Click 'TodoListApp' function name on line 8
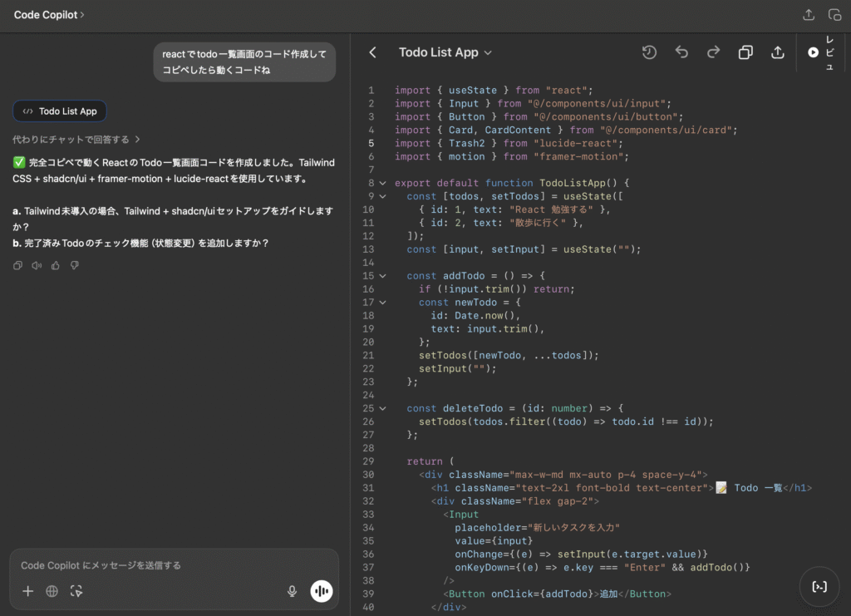The width and height of the screenshot is (851, 616). click(x=572, y=183)
